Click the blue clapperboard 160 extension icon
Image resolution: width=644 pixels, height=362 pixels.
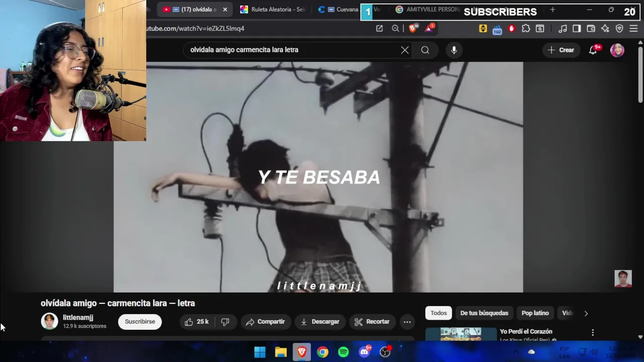497,30
